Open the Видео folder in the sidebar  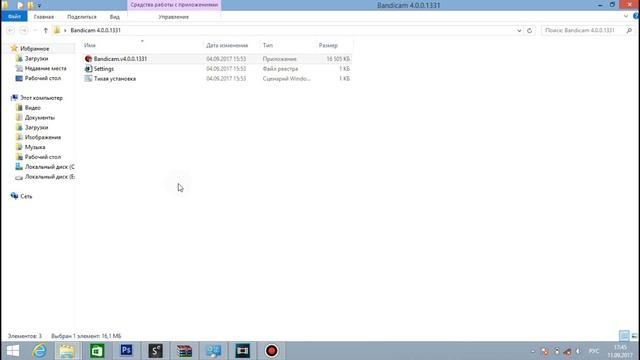click(32, 108)
